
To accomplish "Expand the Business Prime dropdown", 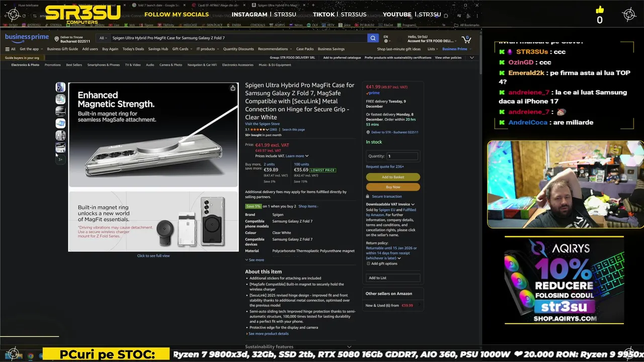I will 456,49.
